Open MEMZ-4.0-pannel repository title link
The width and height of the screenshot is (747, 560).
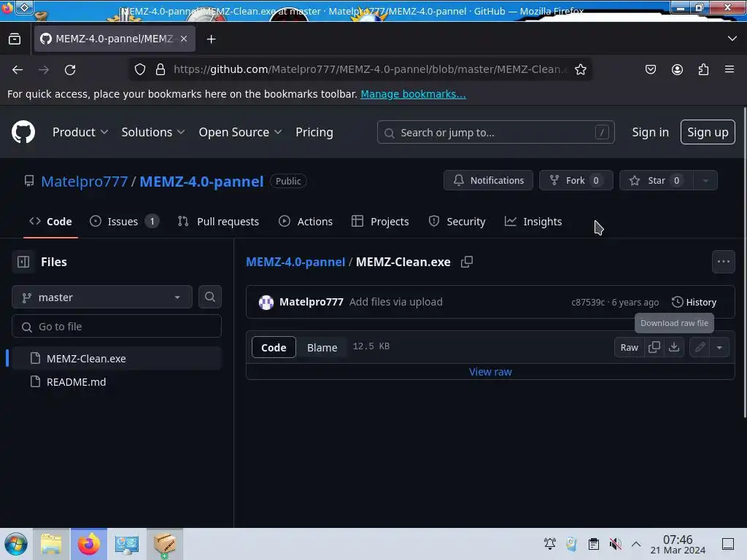(x=201, y=182)
